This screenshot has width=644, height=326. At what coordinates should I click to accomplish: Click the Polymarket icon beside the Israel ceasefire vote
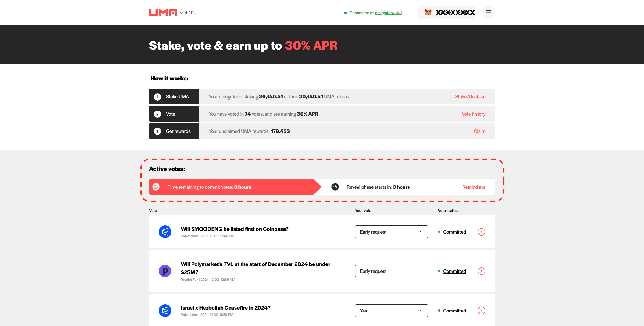coord(165,311)
